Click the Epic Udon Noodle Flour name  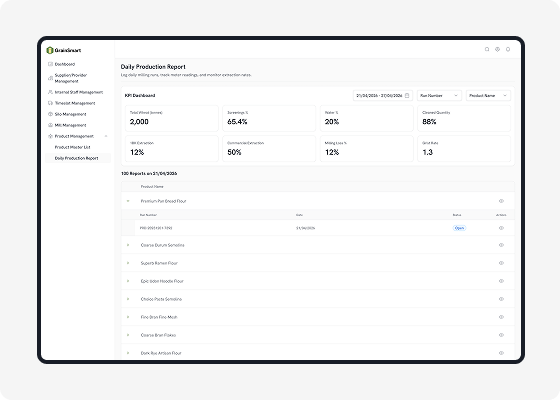(x=162, y=281)
